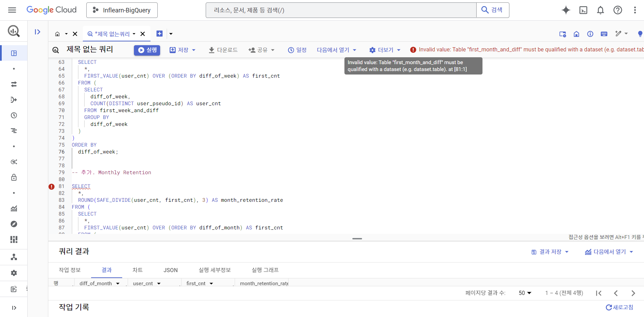Switch to the 실행 그래프 tab
Viewport: 644px width, 317px height.
(265, 270)
